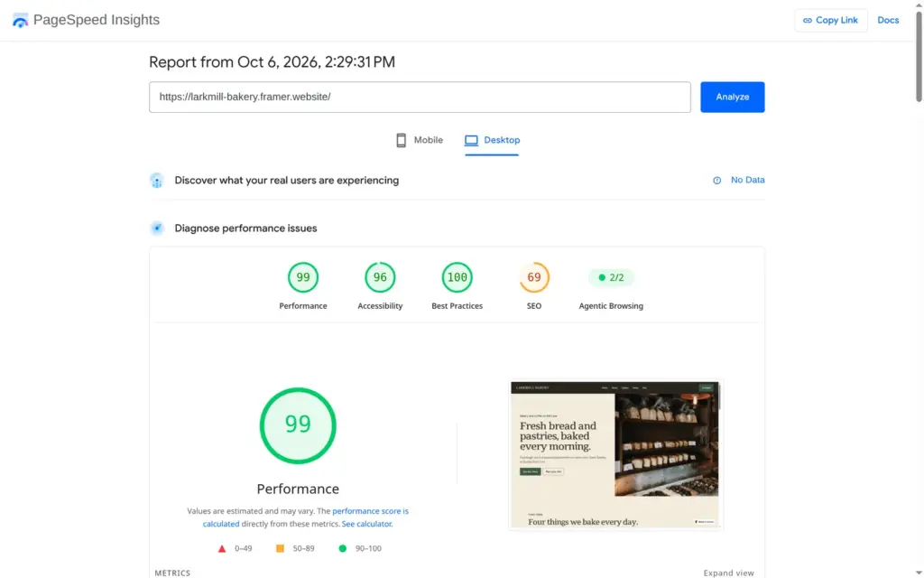The width and height of the screenshot is (924, 578).
Task: Click the bakery website screenshot thumbnail
Action: pos(615,455)
